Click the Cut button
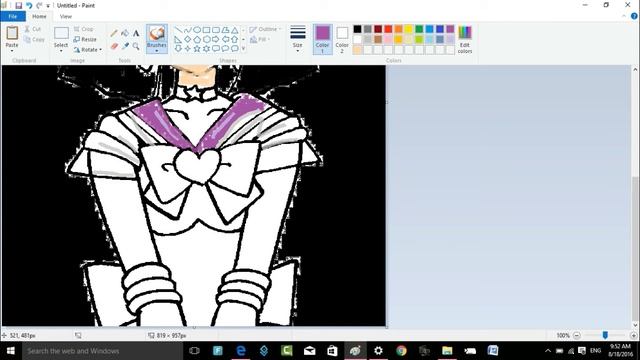 point(33,29)
